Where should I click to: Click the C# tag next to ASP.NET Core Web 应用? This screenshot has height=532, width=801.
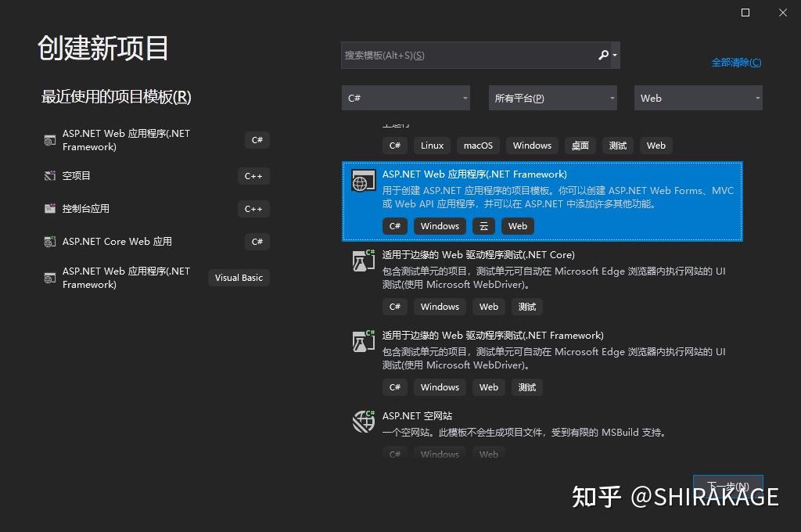tap(257, 241)
